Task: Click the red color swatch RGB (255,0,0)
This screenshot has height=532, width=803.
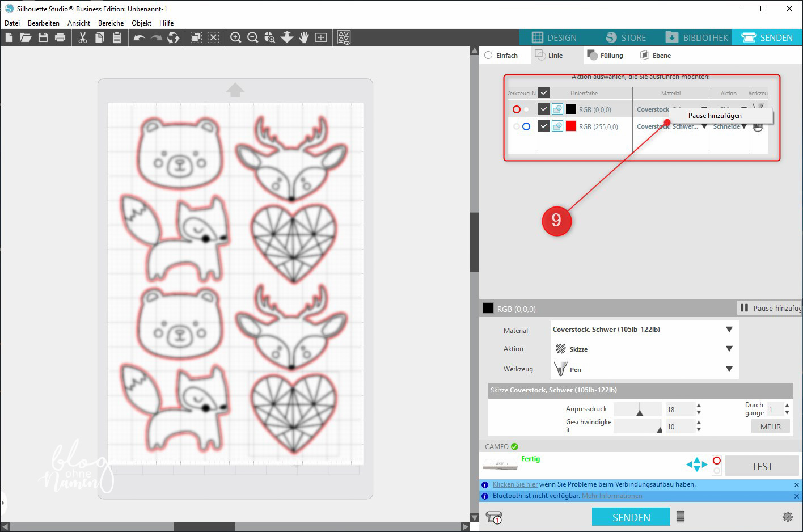Action: click(571, 126)
